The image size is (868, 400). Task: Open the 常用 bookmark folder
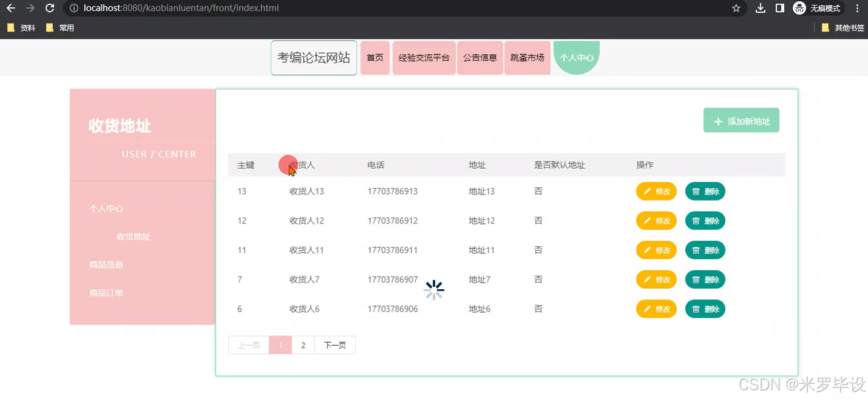[60, 28]
